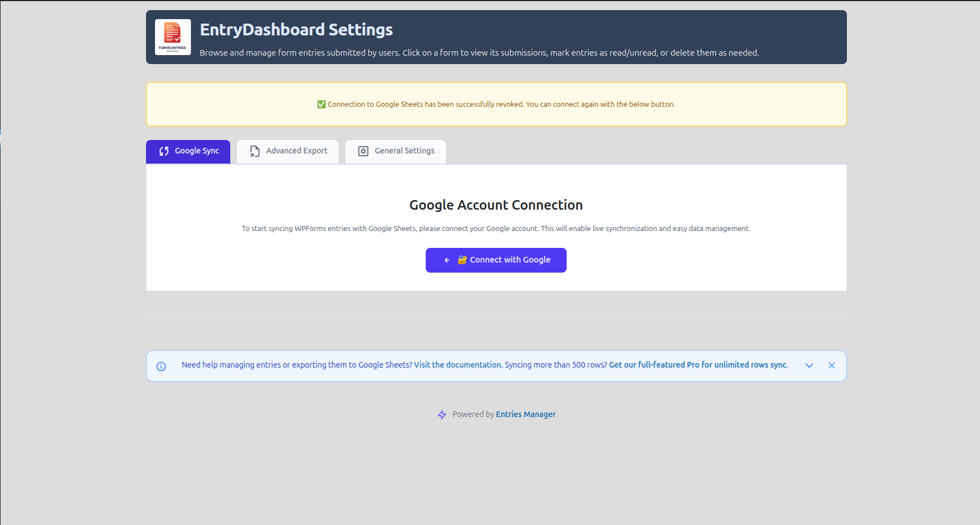Click the export file icon on Advanced Export tab
The width and height of the screenshot is (980, 525).
pos(254,151)
